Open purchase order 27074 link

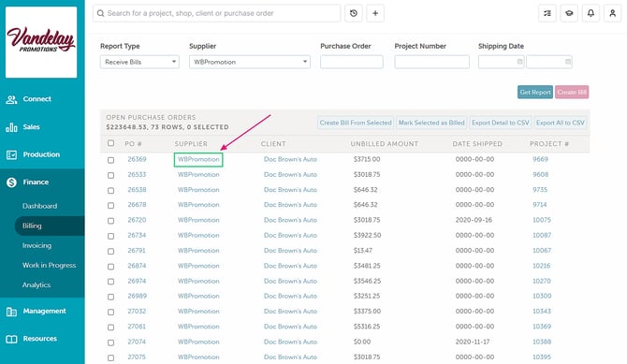pos(137,342)
